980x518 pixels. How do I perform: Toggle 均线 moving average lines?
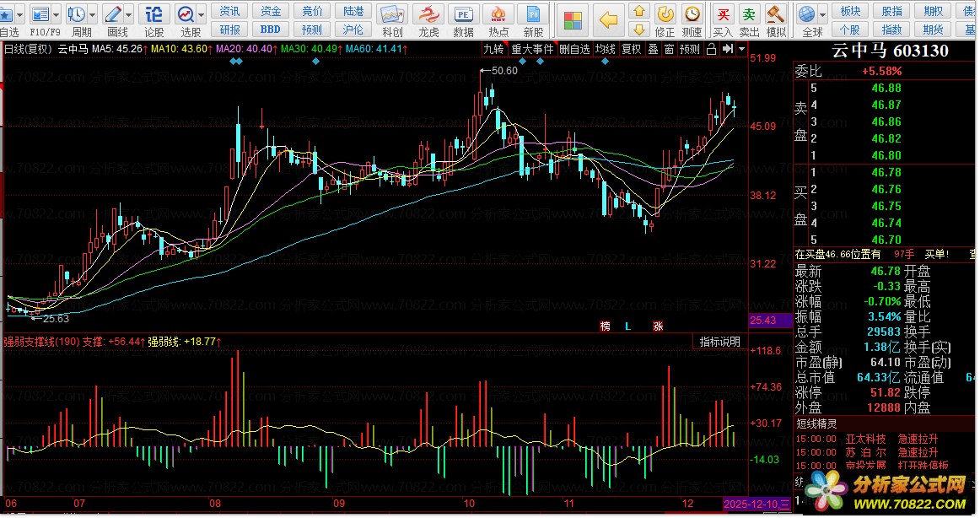[x=605, y=49]
